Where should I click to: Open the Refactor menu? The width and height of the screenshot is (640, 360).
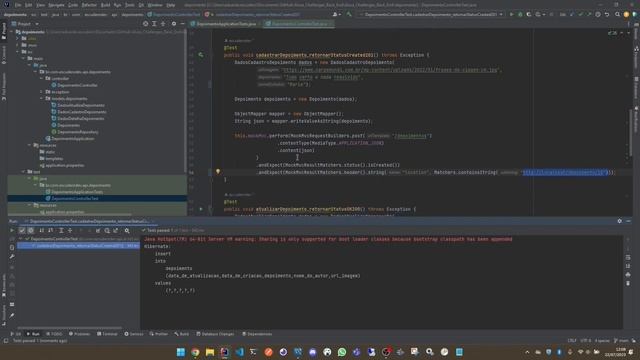click(x=89, y=5)
